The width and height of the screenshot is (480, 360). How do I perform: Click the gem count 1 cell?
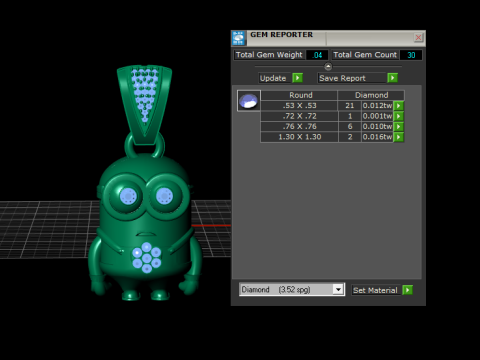pyautogui.click(x=350, y=116)
